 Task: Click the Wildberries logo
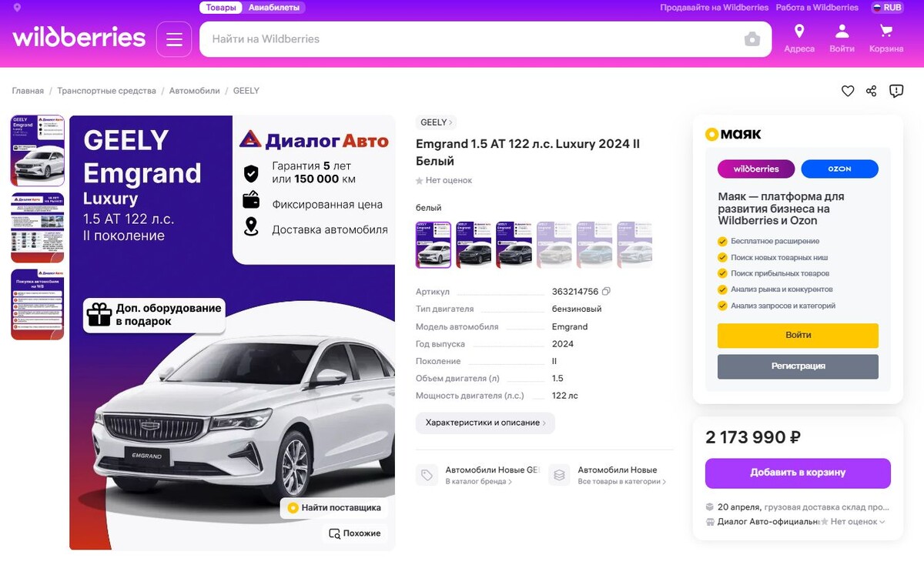pos(79,38)
